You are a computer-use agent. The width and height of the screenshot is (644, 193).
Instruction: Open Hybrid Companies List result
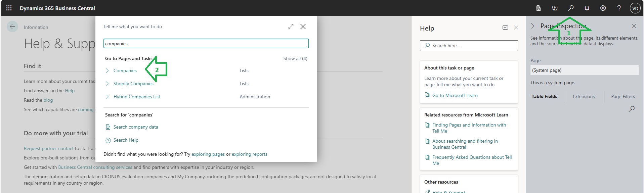pyautogui.click(x=137, y=97)
